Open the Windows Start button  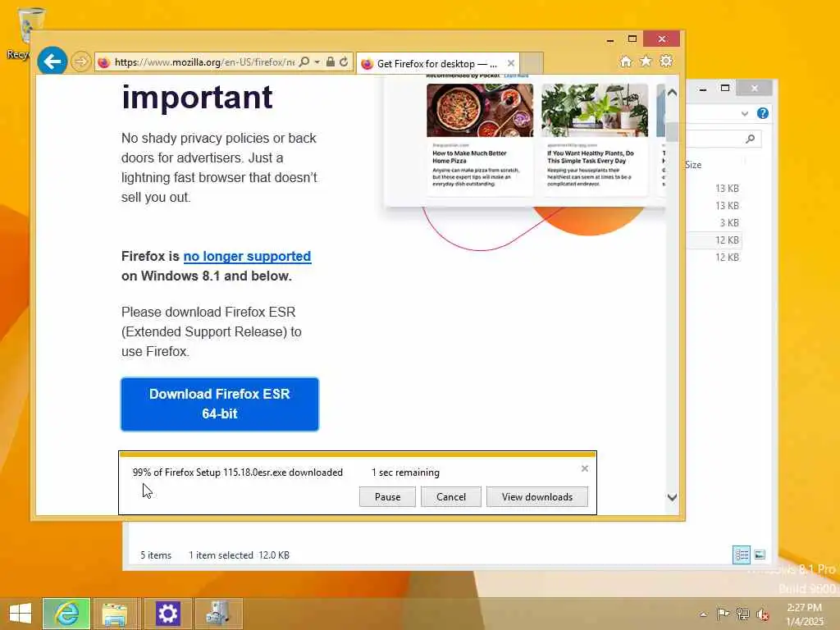(21, 614)
